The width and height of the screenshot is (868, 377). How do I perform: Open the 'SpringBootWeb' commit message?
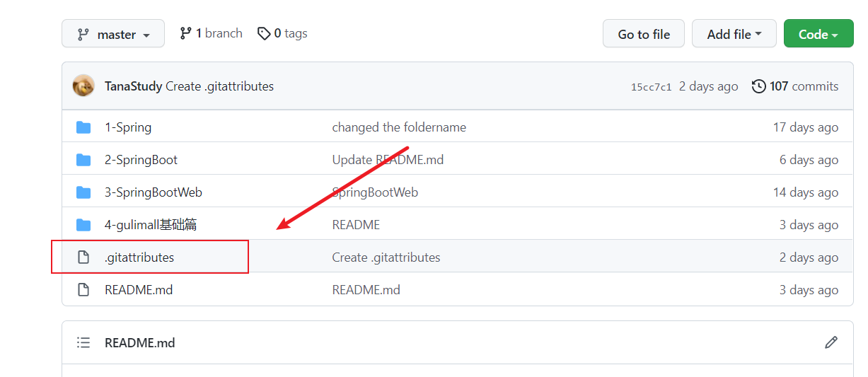pyautogui.click(x=375, y=192)
